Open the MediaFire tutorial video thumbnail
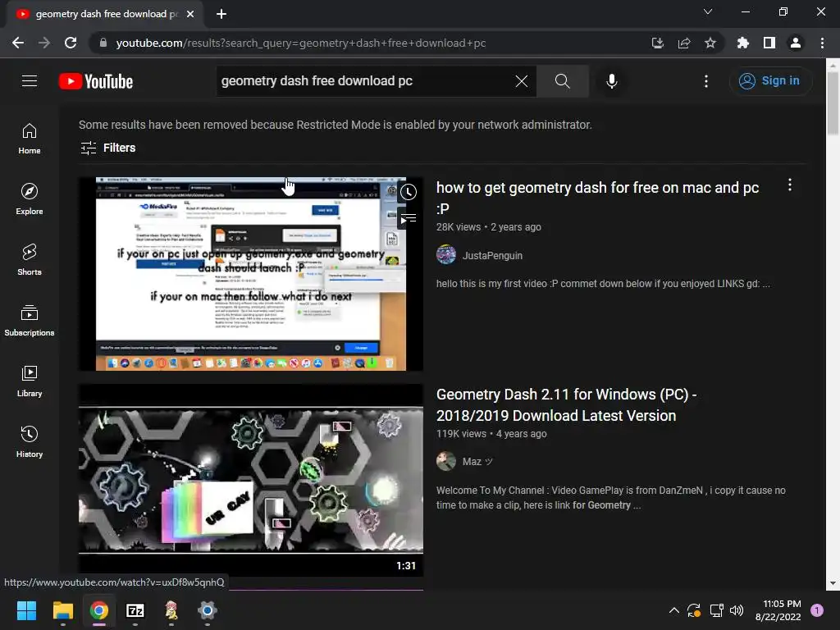This screenshot has height=630, width=840. 251,274
